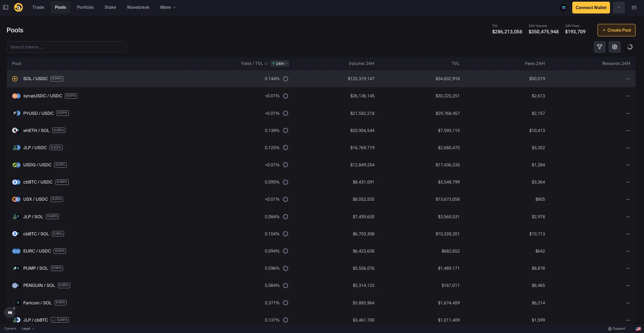Click the refresh spinner icon

pos(630,47)
